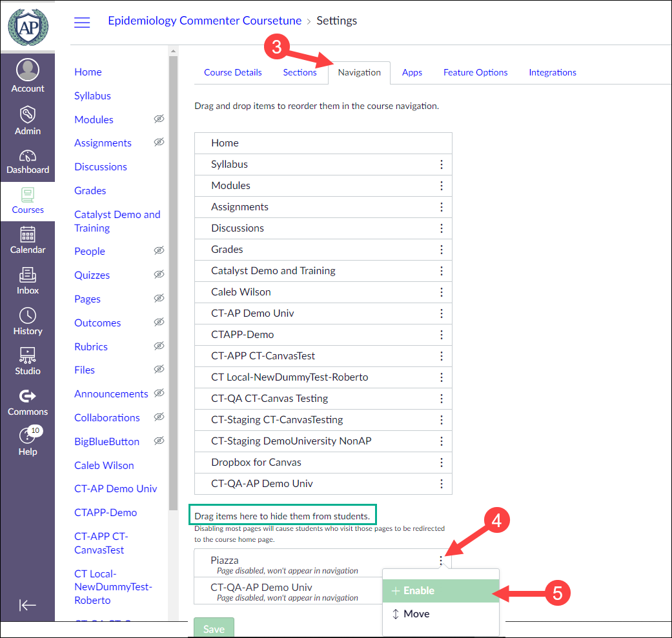Open the options menu for Modules row
The height and width of the screenshot is (638, 672).
(x=442, y=186)
